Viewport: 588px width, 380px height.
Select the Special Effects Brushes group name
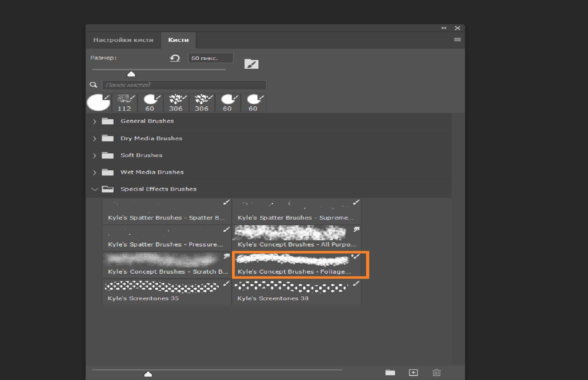[x=158, y=189]
